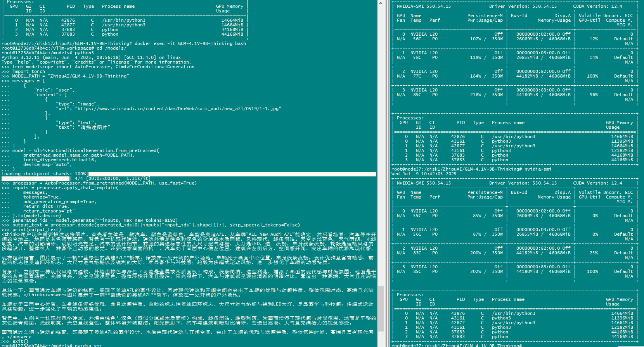
Task: Click the '96%' GPU utilization value
Action: tap(594, 95)
